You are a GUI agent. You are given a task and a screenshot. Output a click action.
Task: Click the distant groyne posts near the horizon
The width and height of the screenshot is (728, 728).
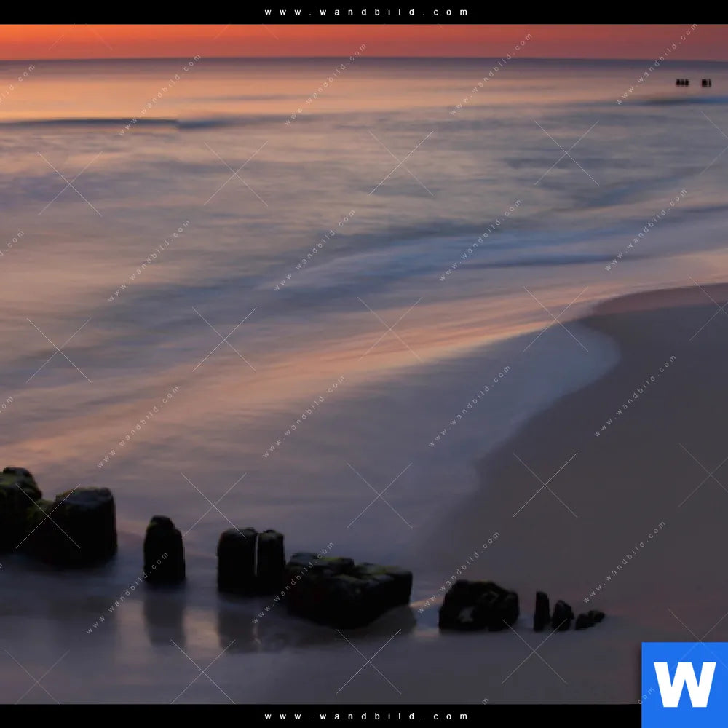tap(692, 83)
